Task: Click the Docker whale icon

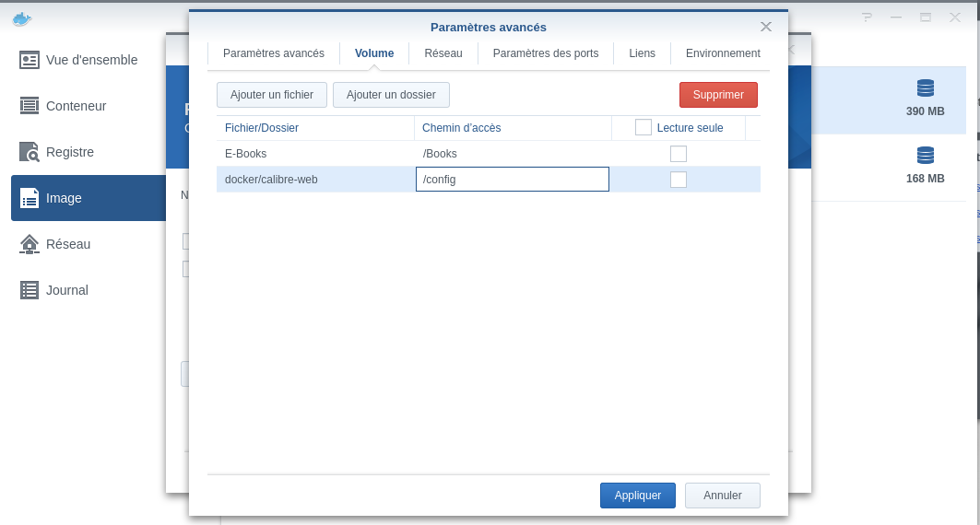Action: (x=21, y=17)
